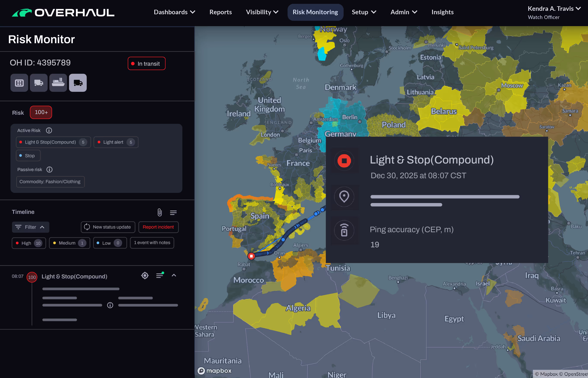This screenshot has width=588, height=378.
Task: Collapse the Filter options panel
Action: [30, 227]
